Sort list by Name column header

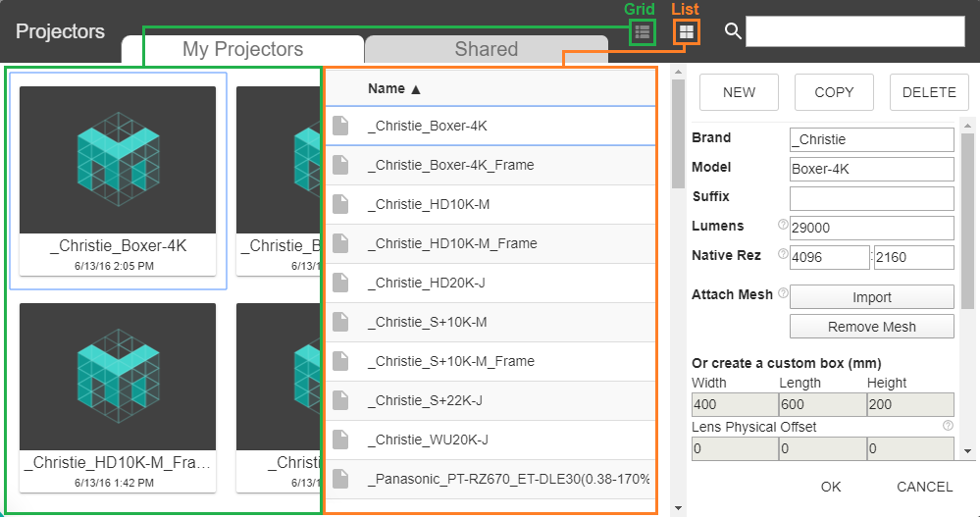pos(393,89)
